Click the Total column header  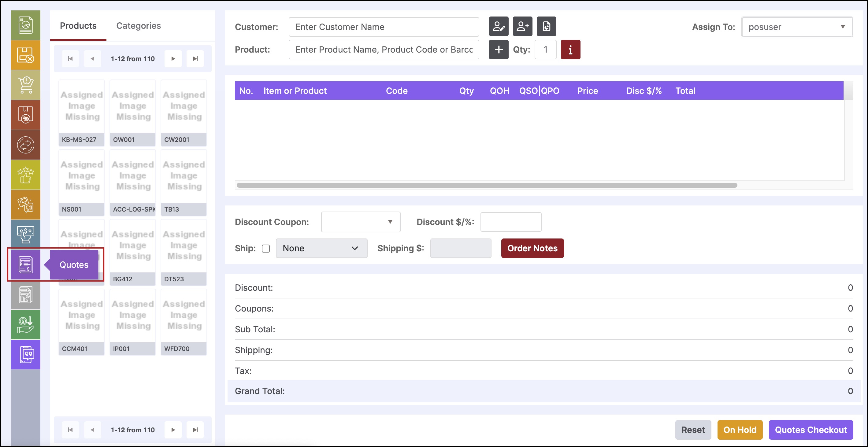[685, 91]
